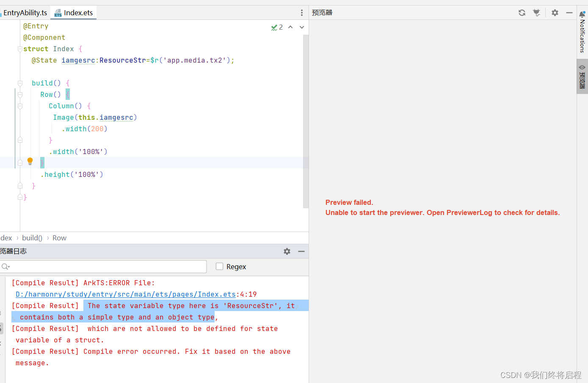Click the previewer plug connection icon
The height and width of the screenshot is (383, 588).
536,12
